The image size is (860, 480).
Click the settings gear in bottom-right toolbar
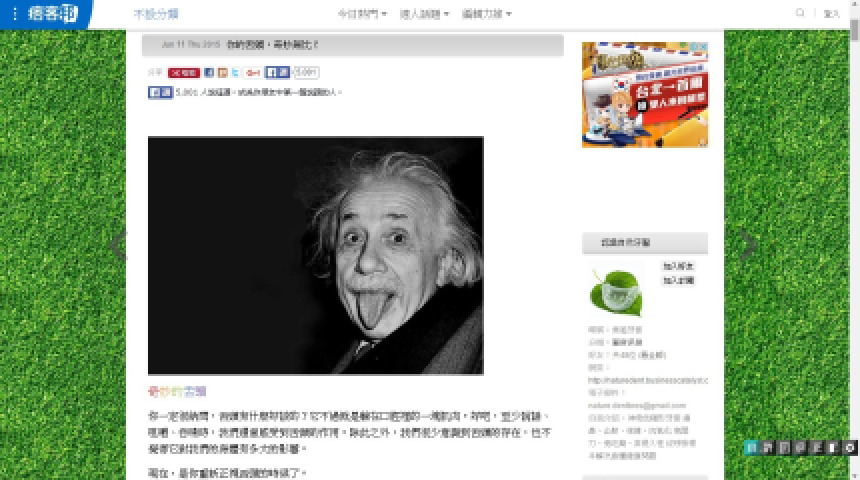click(x=849, y=448)
